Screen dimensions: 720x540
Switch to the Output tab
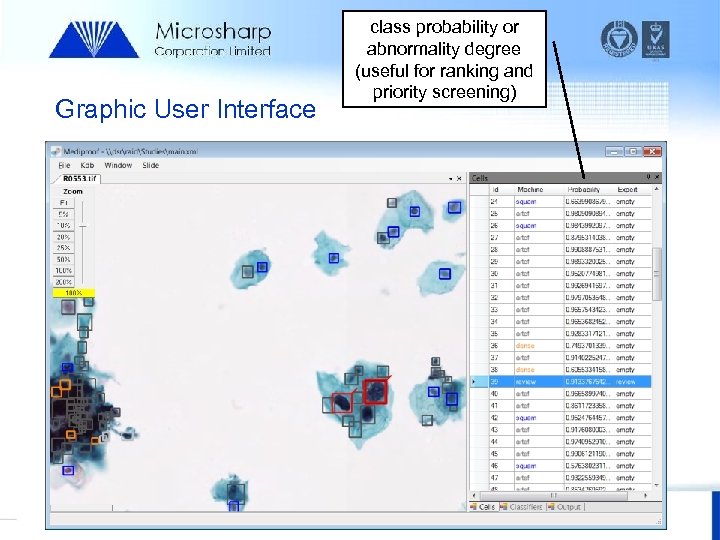(x=565, y=507)
